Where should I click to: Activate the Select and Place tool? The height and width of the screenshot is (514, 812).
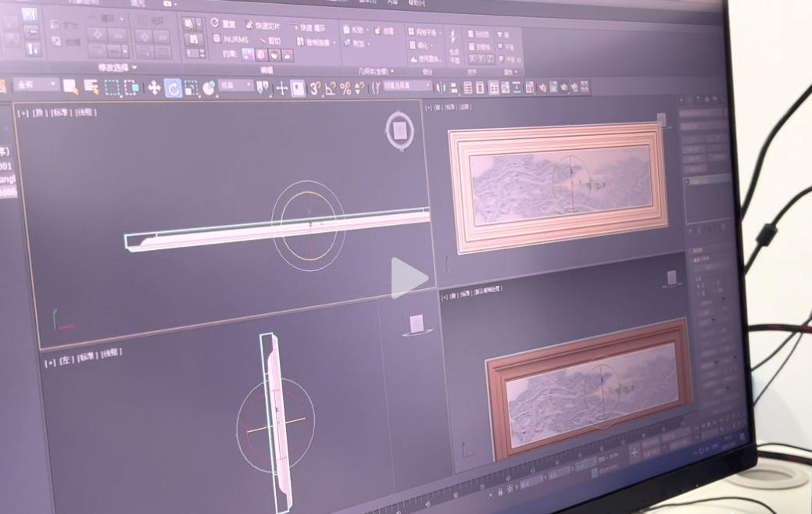[209, 88]
